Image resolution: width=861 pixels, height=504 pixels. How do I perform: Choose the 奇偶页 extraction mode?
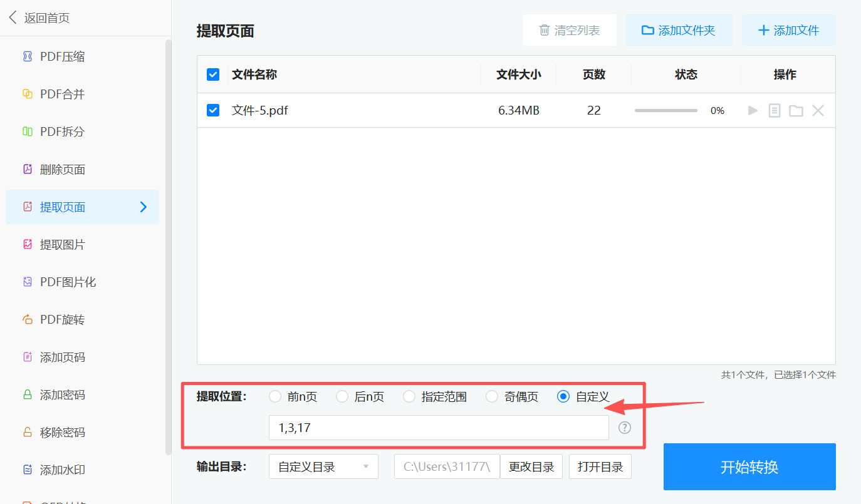point(491,396)
